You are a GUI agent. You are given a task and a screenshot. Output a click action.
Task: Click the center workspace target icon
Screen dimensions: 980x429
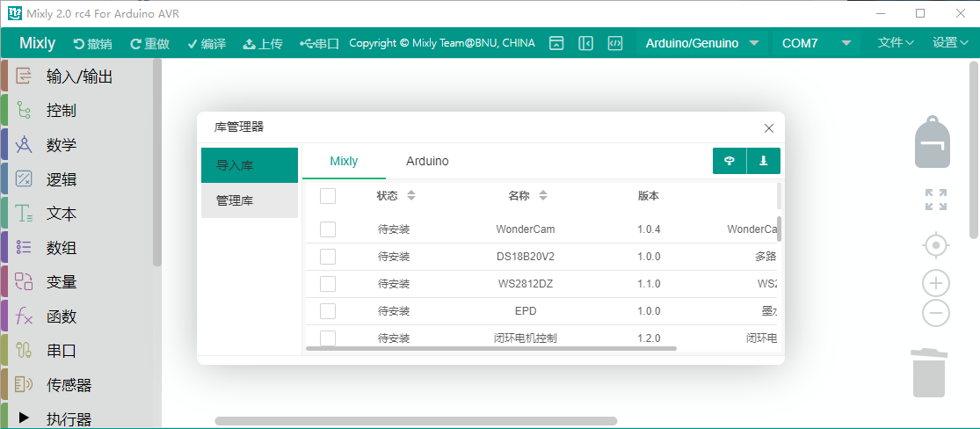point(936,246)
